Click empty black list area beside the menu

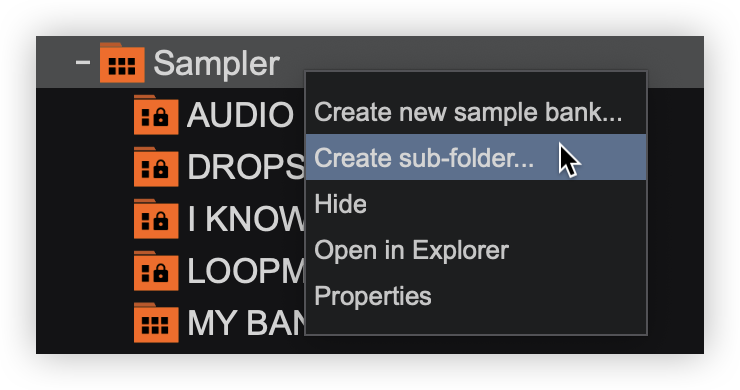pos(675,217)
